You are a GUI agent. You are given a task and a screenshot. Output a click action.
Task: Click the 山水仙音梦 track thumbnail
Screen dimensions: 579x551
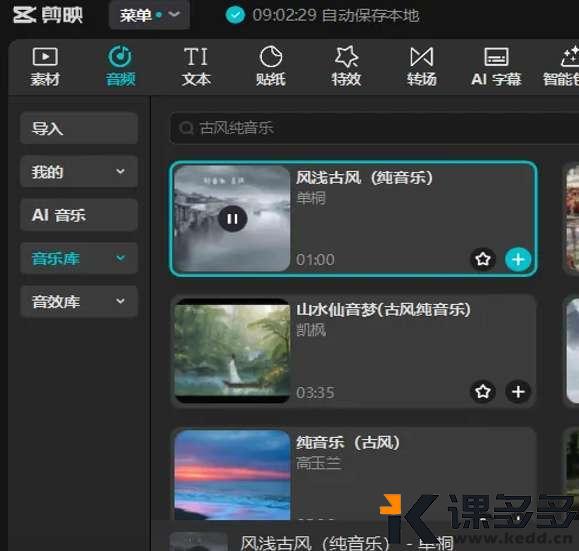[x=232, y=351]
